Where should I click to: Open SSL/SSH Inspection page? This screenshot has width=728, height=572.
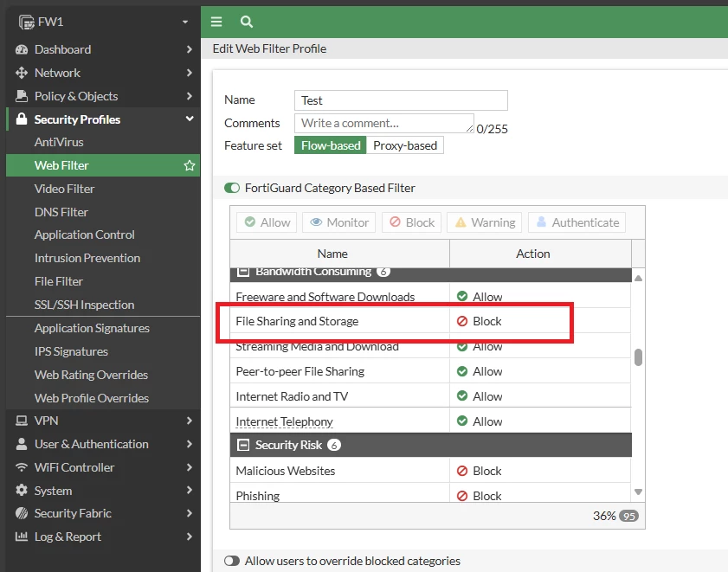click(84, 304)
